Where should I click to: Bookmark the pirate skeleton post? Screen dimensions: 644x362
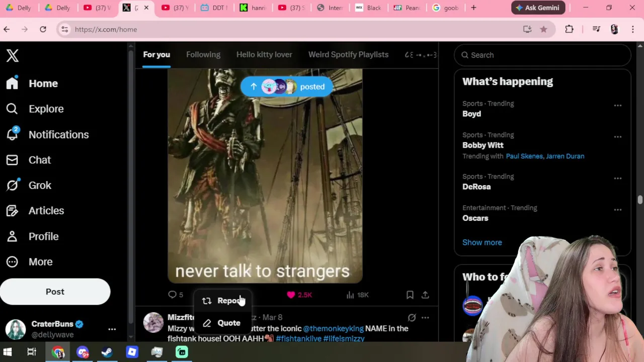pyautogui.click(x=410, y=295)
